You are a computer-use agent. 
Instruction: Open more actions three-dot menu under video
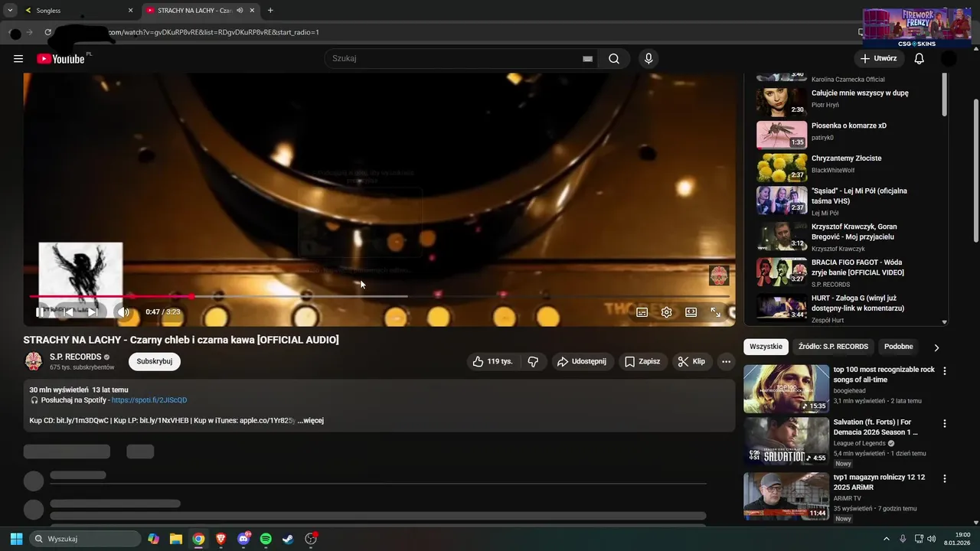[726, 361]
